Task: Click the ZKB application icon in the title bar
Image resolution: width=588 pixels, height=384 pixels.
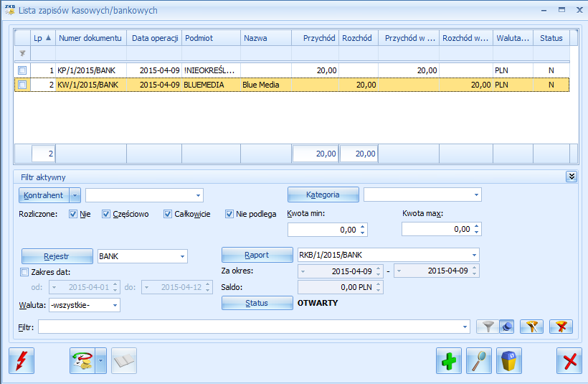Action: click(10, 10)
